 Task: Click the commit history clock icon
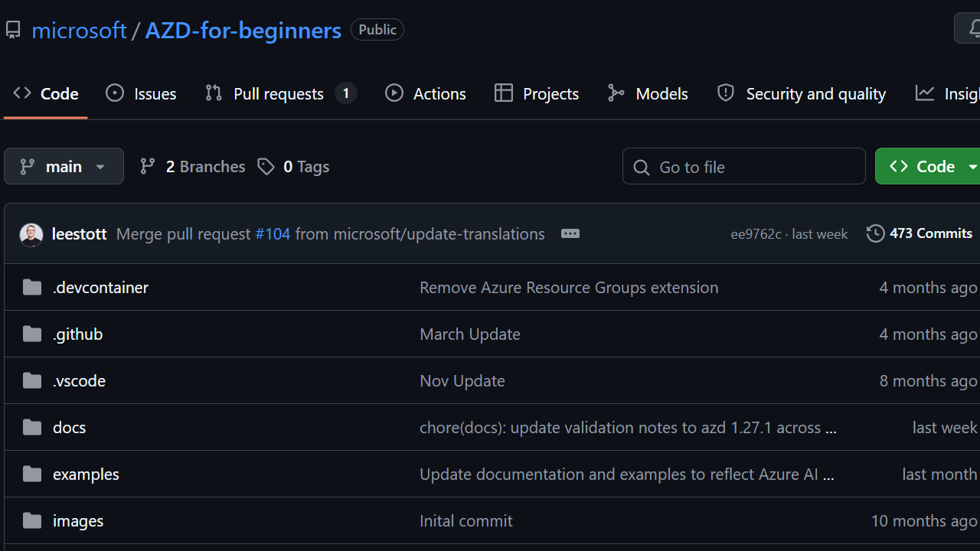tap(875, 233)
